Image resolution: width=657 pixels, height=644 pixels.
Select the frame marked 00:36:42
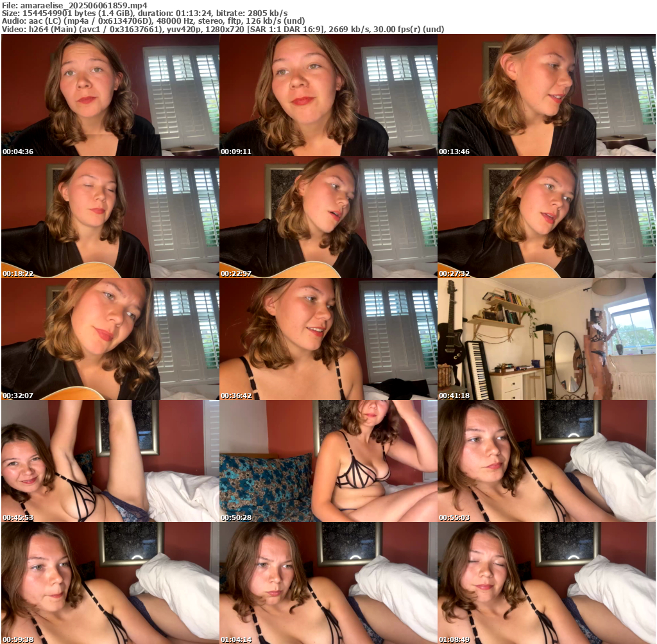click(328, 339)
